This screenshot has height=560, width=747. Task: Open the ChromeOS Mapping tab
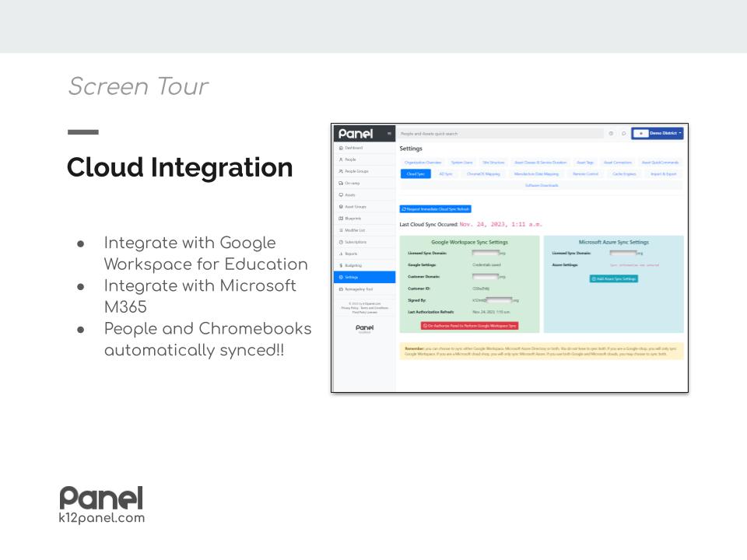pyautogui.click(x=483, y=173)
